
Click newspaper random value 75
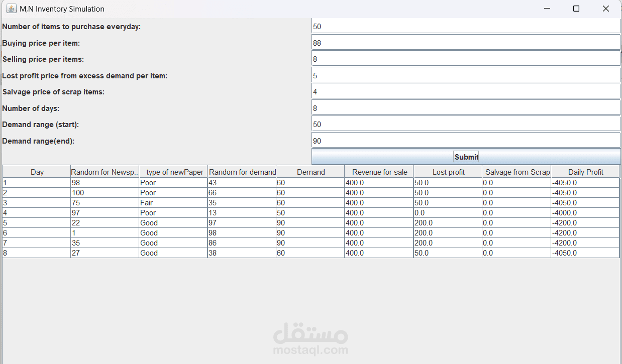pos(105,203)
